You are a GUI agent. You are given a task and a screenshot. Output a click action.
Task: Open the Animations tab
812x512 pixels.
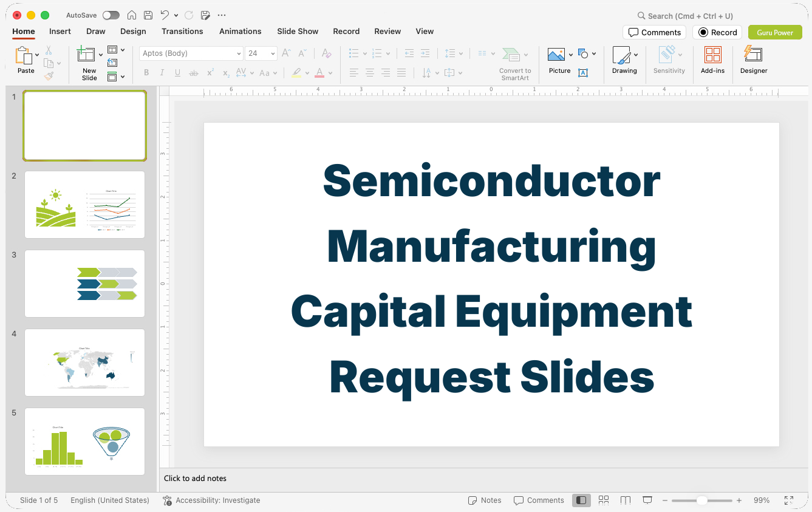(x=241, y=32)
